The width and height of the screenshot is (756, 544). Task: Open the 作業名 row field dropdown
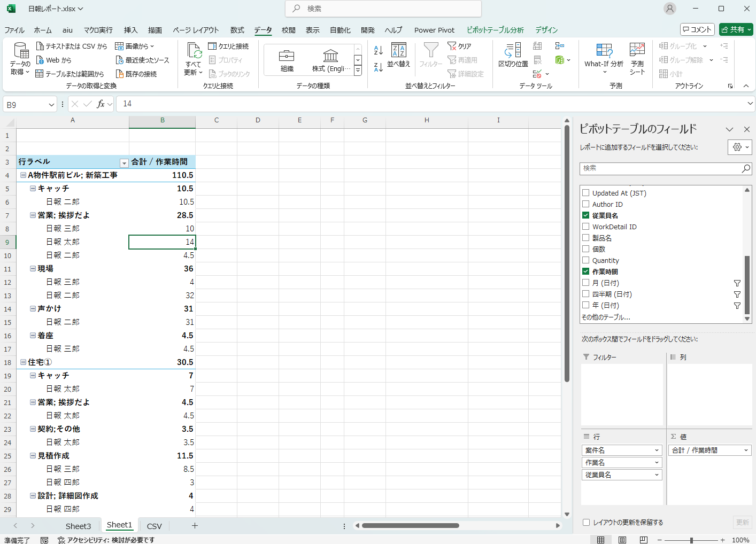657,463
